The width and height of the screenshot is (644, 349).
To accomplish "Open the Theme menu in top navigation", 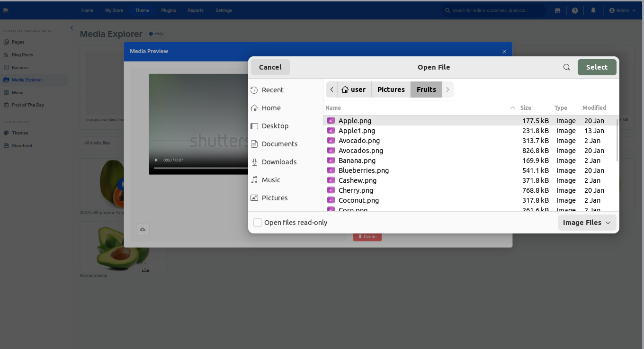I will pos(142,10).
